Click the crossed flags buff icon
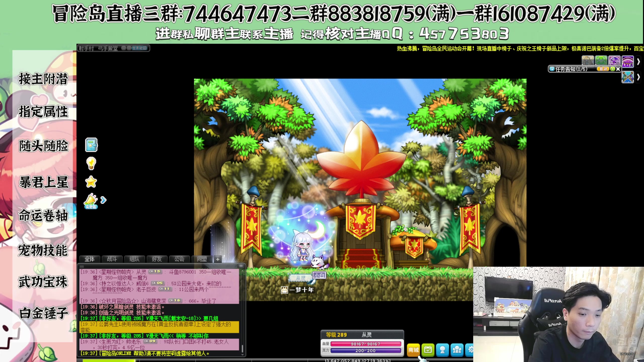 628,77
